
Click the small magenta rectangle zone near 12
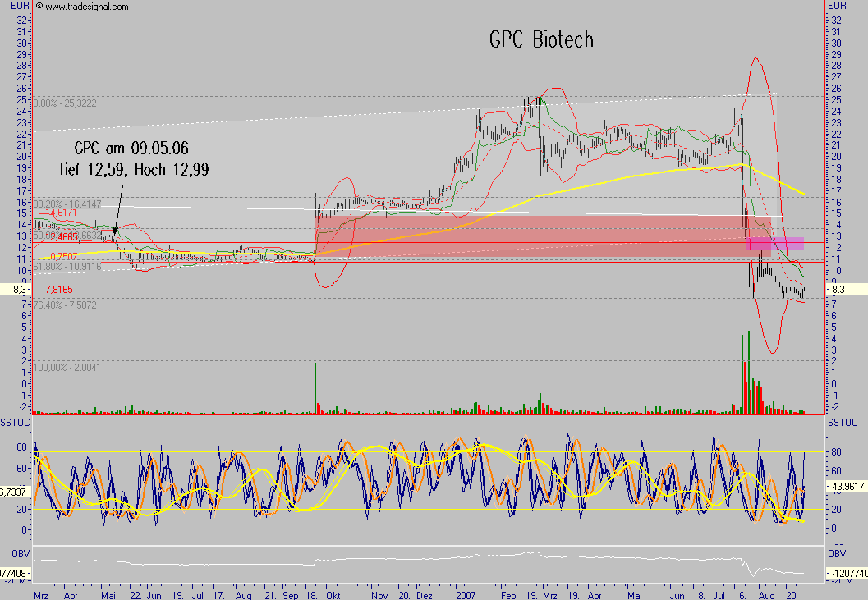pyautogui.click(x=774, y=244)
